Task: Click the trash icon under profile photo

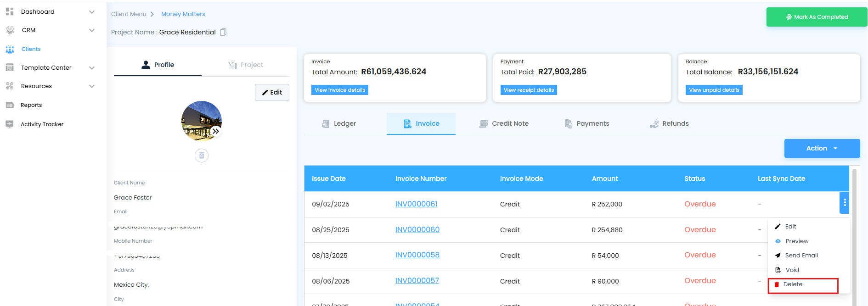Action: tap(201, 156)
